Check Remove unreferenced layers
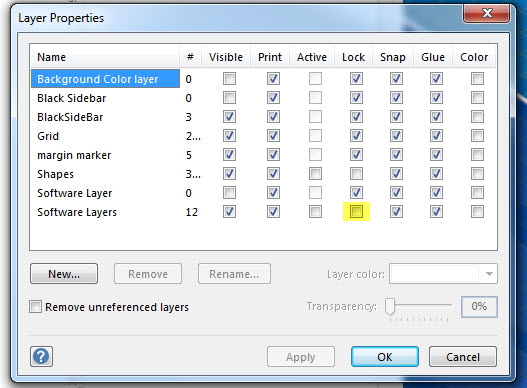Viewport: 527px width, 388px height. pyautogui.click(x=35, y=307)
